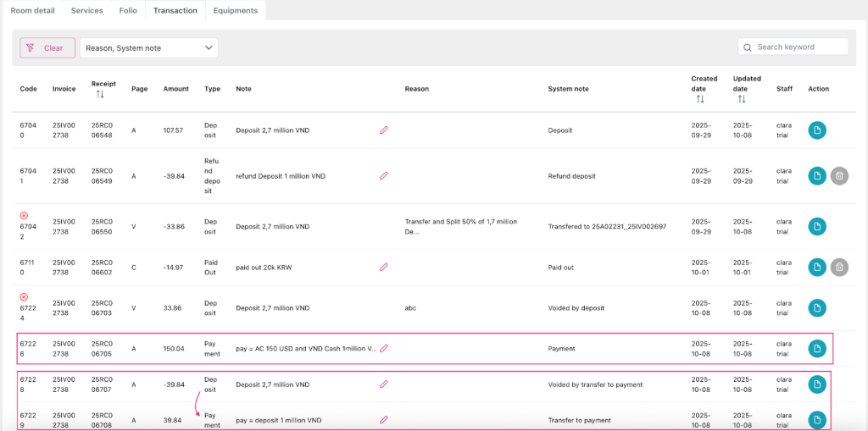Edit the refund Deposit 1 million note
The width and height of the screenshot is (868, 431).
[383, 176]
